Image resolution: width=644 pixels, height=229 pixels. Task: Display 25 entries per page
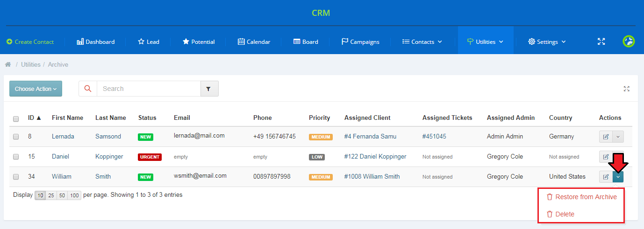coord(51,195)
